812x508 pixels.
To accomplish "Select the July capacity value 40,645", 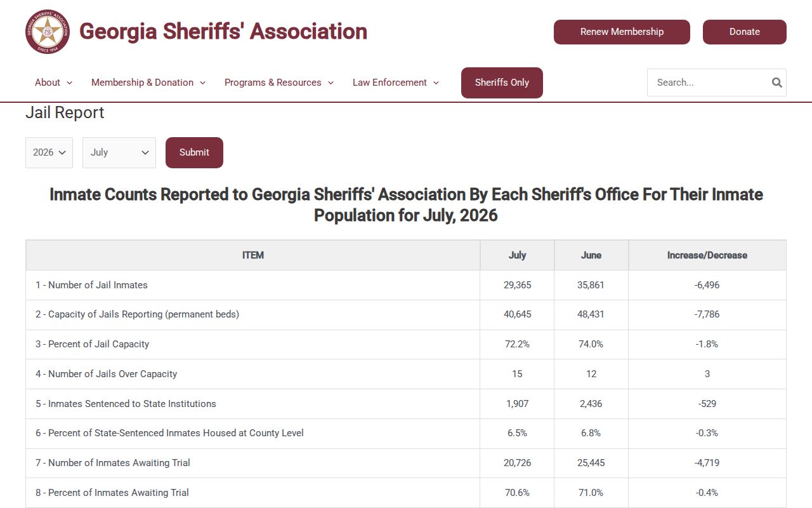I will pyautogui.click(x=517, y=314).
